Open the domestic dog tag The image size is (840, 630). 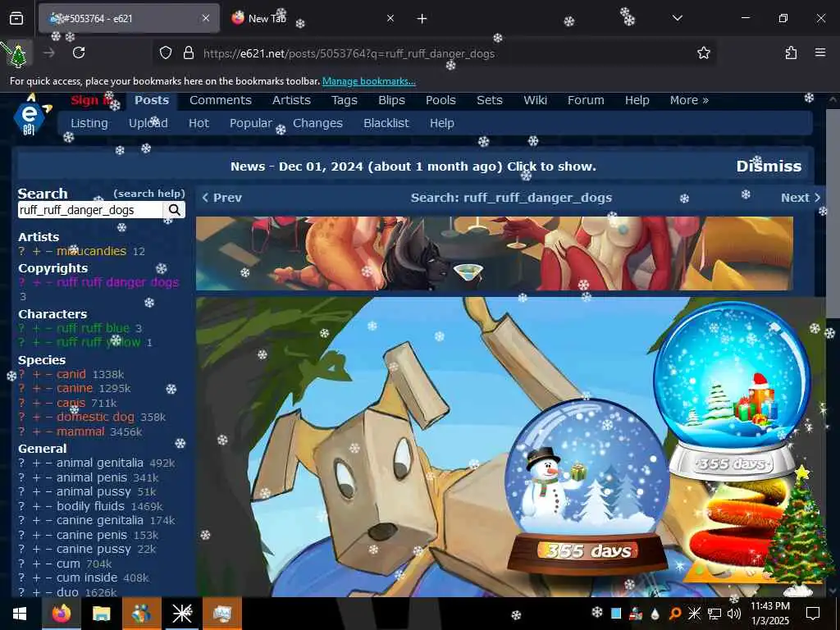[95, 417]
